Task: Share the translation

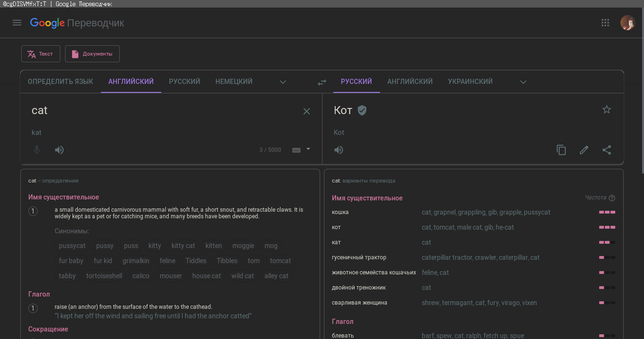Action: click(x=607, y=150)
